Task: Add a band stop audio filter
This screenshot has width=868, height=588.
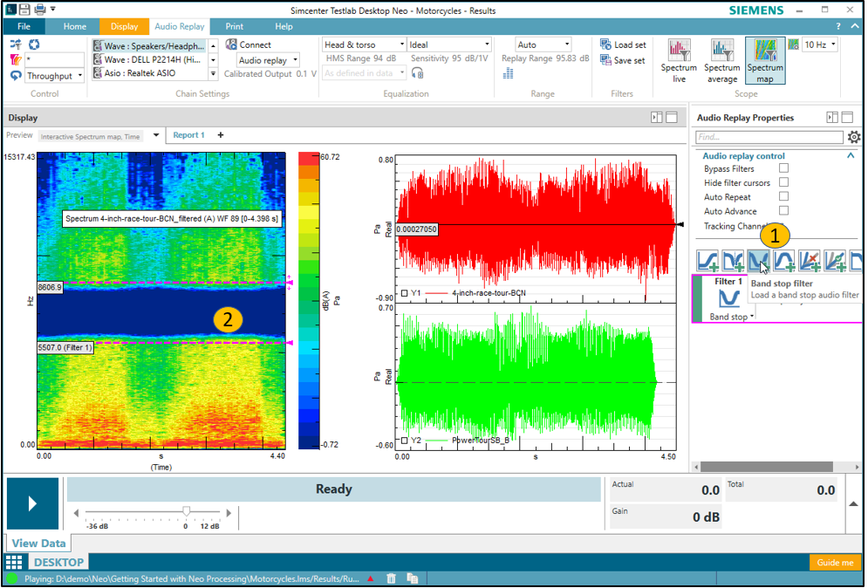Action: pyautogui.click(x=756, y=259)
